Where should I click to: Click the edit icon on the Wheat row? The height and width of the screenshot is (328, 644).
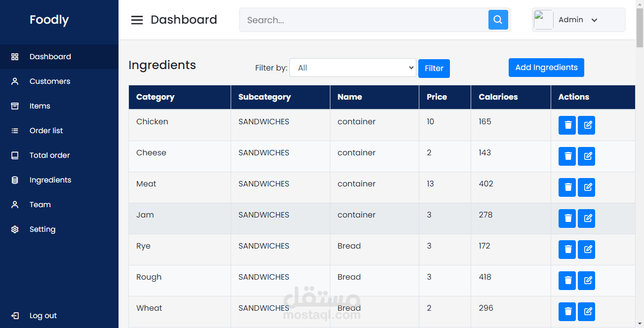coord(586,312)
